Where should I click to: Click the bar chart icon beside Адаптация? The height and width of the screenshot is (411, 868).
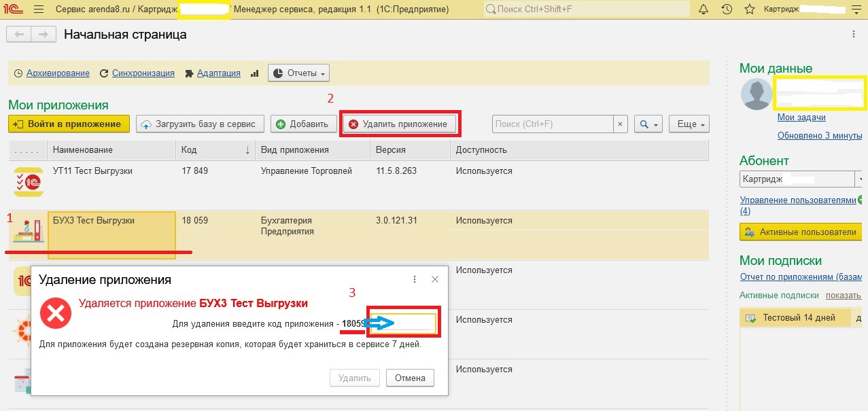coord(255,73)
